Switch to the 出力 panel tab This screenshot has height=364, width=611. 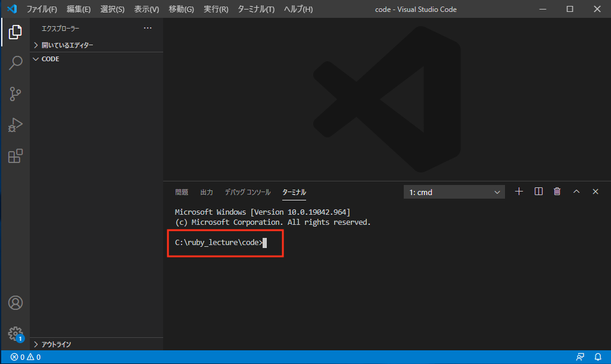(207, 192)
